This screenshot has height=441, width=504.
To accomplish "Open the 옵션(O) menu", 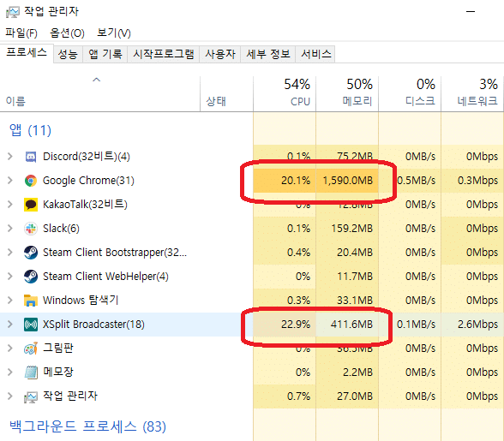I will click(67, 33).
